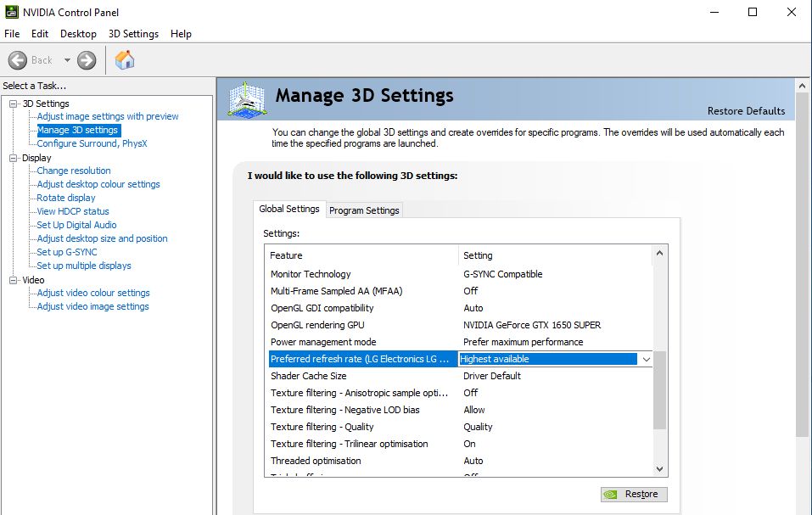Screen dimensions: 812x515
Task: Click the Manage 3D Settings header icon
Action: (247, 99)
